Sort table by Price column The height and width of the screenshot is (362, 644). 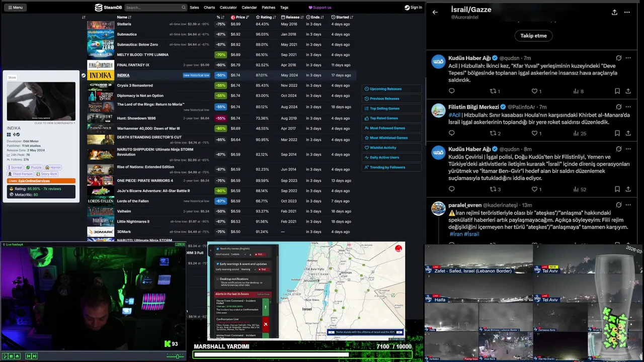[240, 17]
